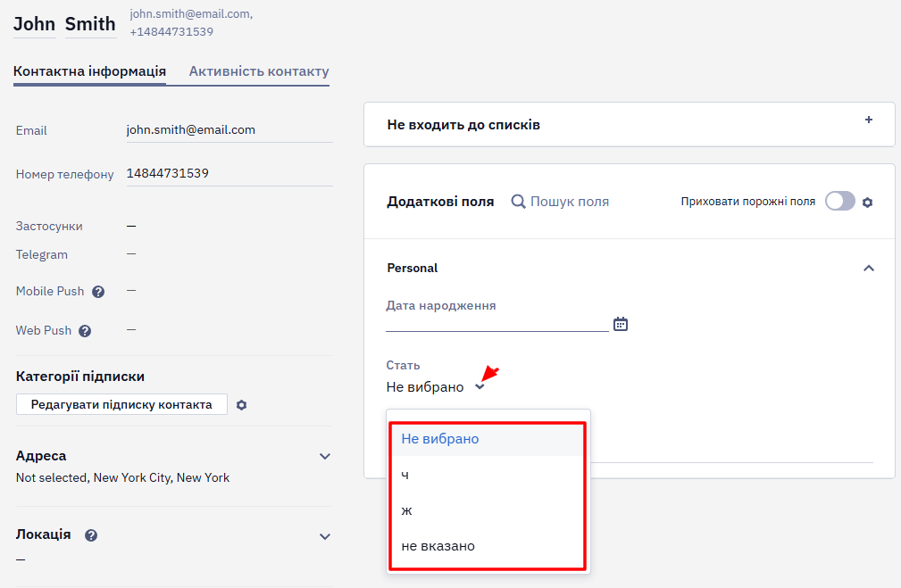Select the 'ж' gender option
This screenshot has height=588, width=901.
pos(487,510)
